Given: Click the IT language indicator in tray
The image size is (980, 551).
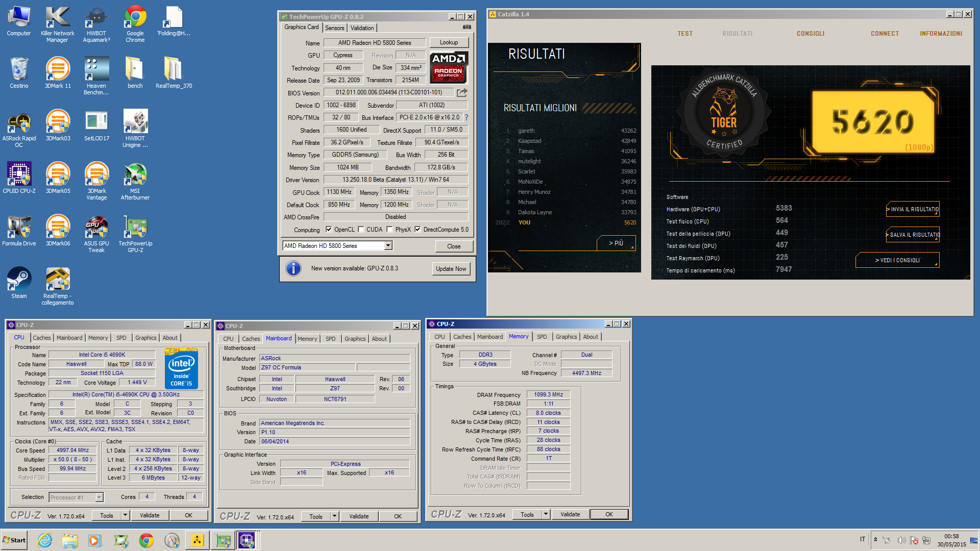Looking at the screenshot, I should [x=863, y=539].
